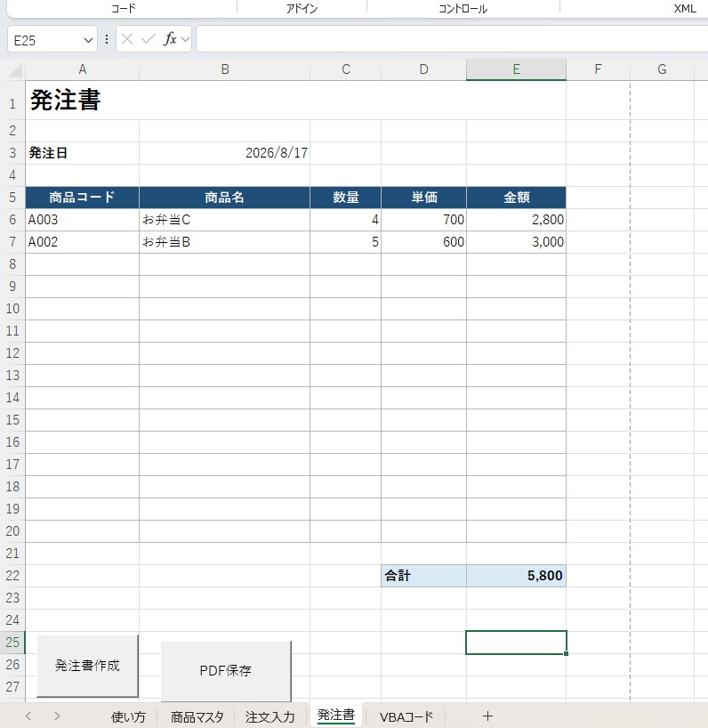Click the three-dot formula bar handle
Image resolution: width=708 pixels, height=728 pixels.
click(107, 39)
